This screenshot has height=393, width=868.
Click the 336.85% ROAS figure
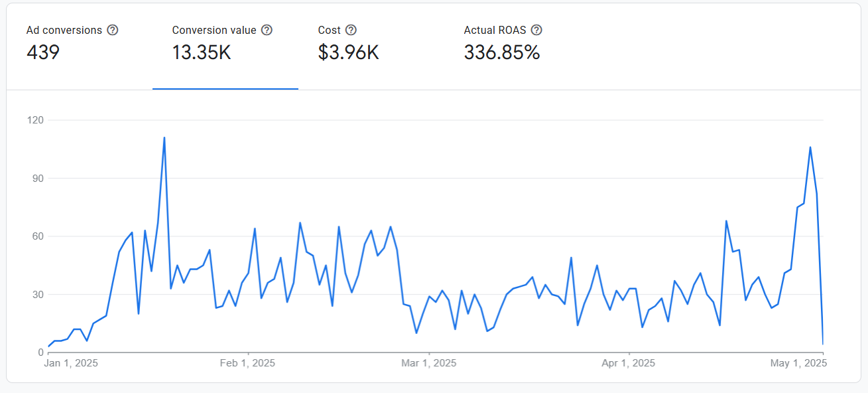pyautogui.click(x=502, y=52)
